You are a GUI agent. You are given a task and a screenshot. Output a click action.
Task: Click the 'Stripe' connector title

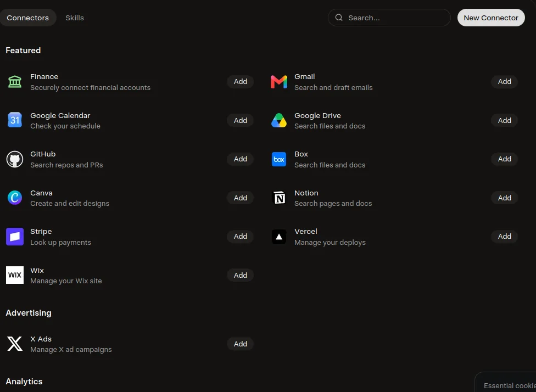pyautogui.click(x=41, y=231)
